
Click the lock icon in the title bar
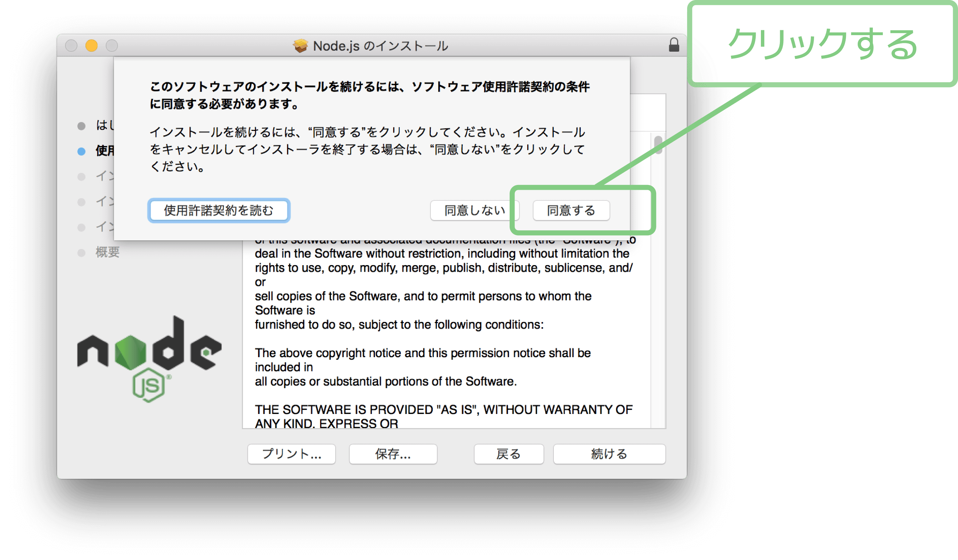coord(674,45)
